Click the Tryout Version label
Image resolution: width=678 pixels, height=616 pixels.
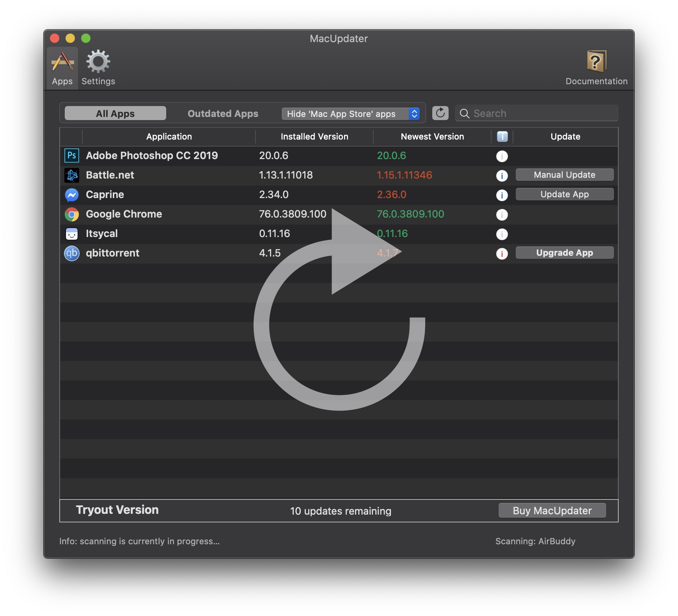point(117,510)
